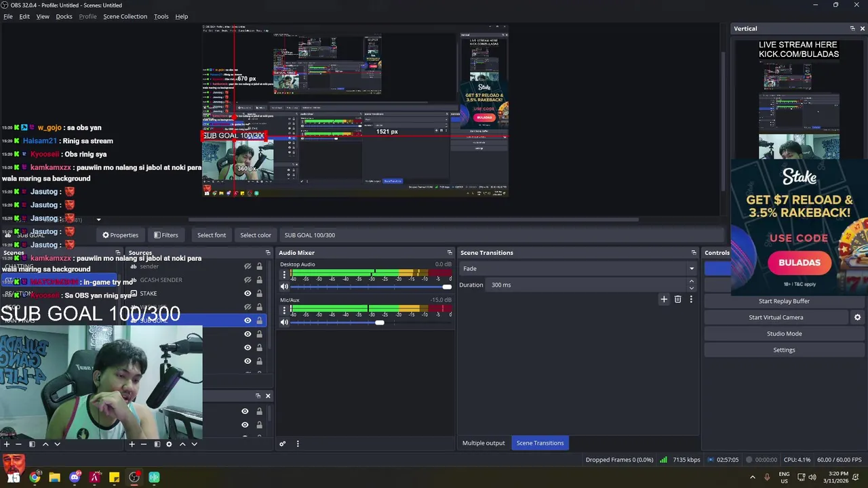Screen dimensions: 868x488
Task: Open Discord from the taskbar
Action: pos(75,477)
